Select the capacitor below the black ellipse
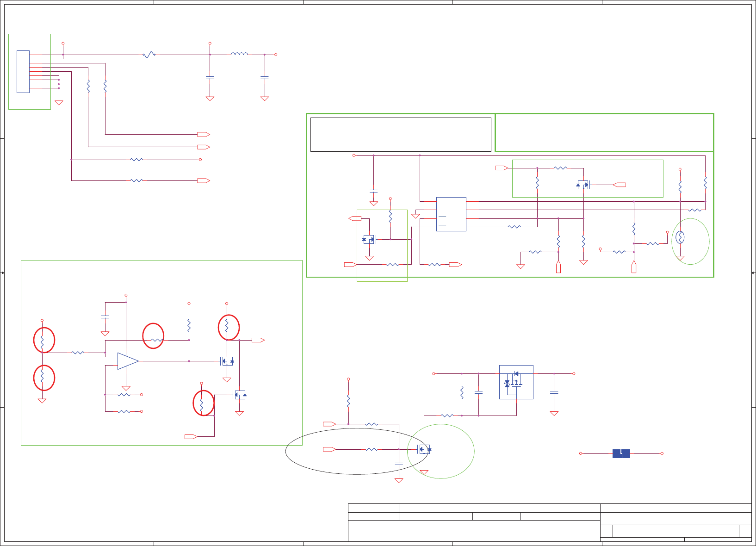This screenshot has width=756, height=546. click(399, 463)
